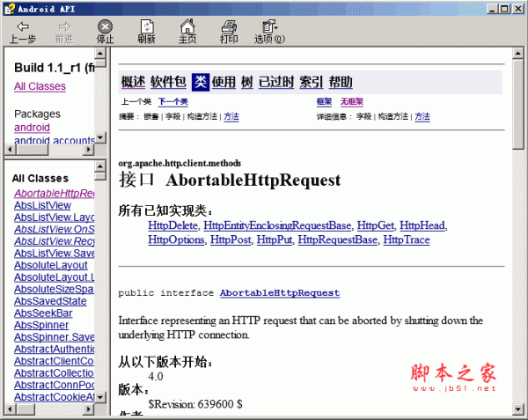Click the 无框架 no-frames link

coord(352,101)
